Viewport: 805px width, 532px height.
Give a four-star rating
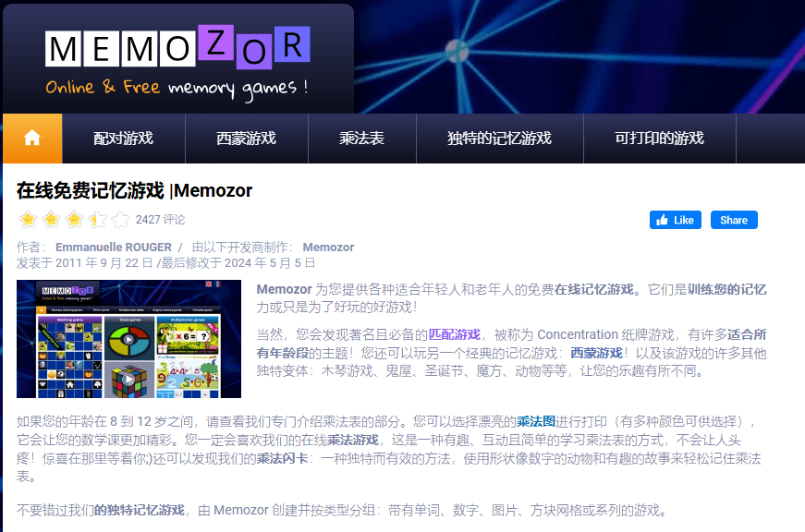97,220
